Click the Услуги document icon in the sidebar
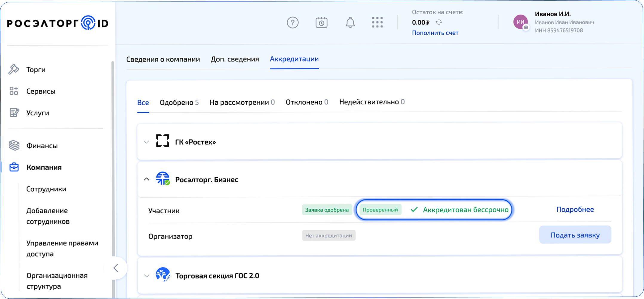 click(14, 113)
